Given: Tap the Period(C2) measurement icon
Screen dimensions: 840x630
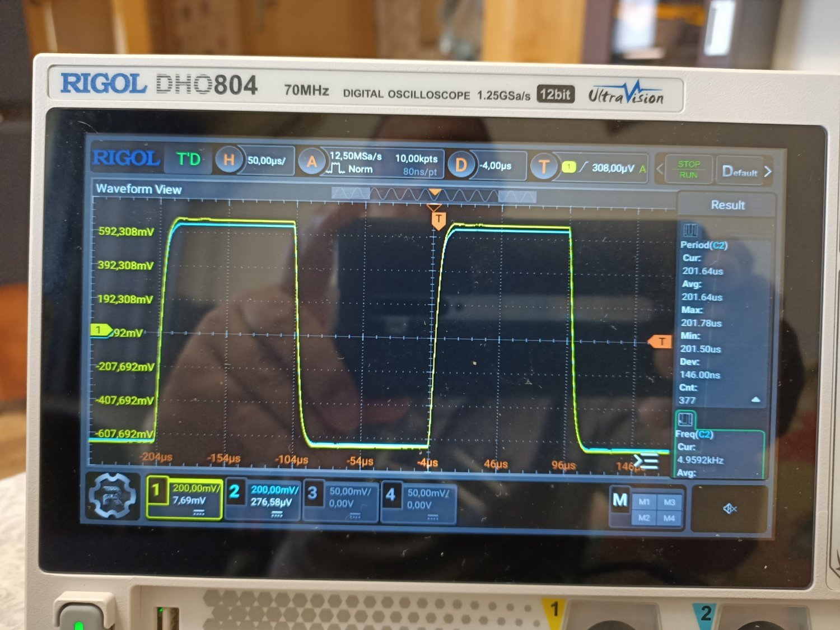Looking at the screenshot, I should [690, 230].
